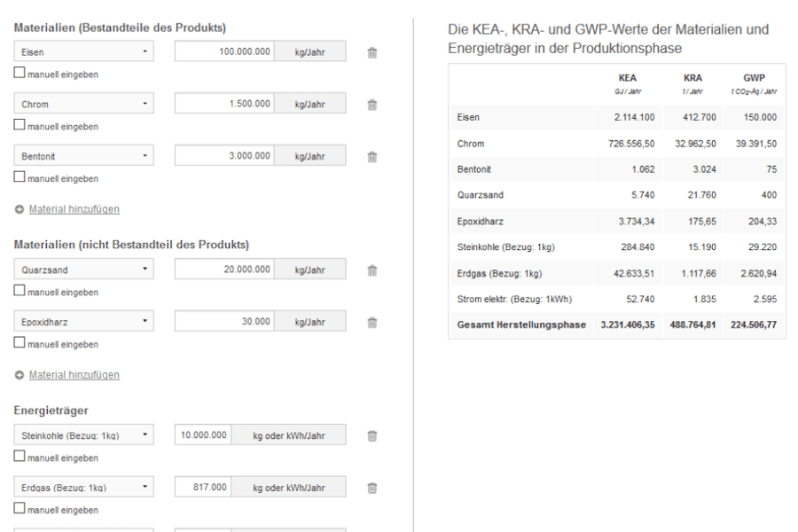Check 'manuell eingeben' below Chrom

pyautogui.click(x=20, y=126)
